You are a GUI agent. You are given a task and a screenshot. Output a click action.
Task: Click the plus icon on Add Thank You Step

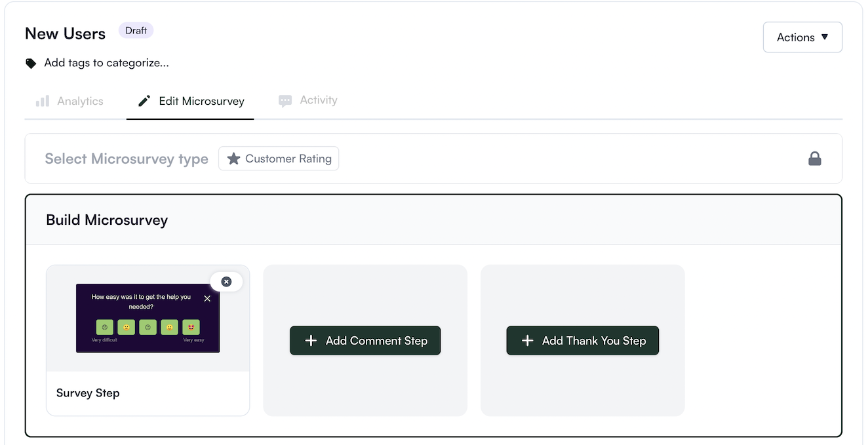[x=528, y=341]
